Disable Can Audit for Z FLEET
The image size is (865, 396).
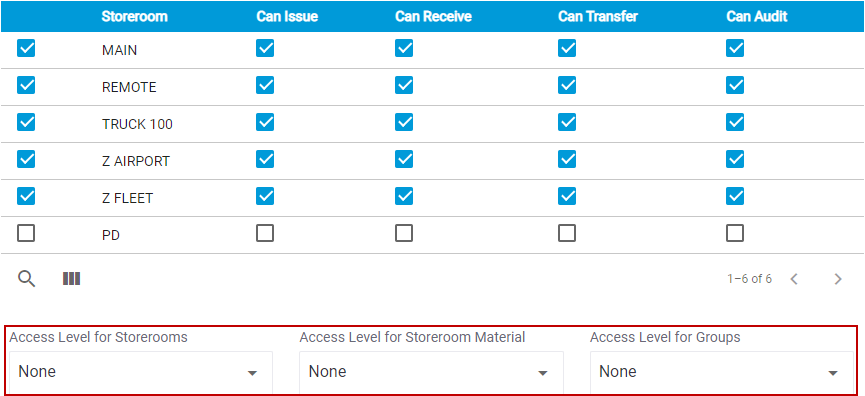coord(735,196)
